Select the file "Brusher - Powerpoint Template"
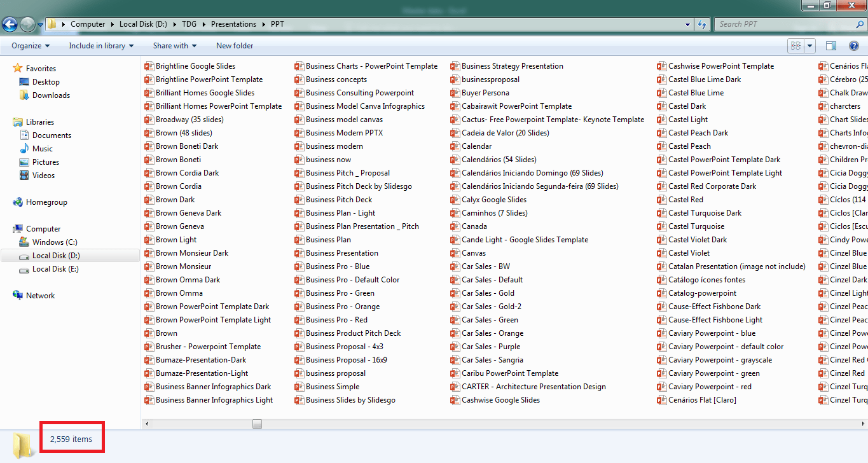This screenshot has width=868, height=463. click(208, 347)
